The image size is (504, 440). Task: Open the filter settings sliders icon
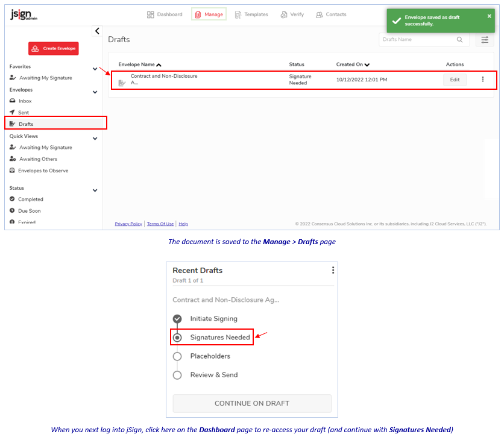click(485, 40)
